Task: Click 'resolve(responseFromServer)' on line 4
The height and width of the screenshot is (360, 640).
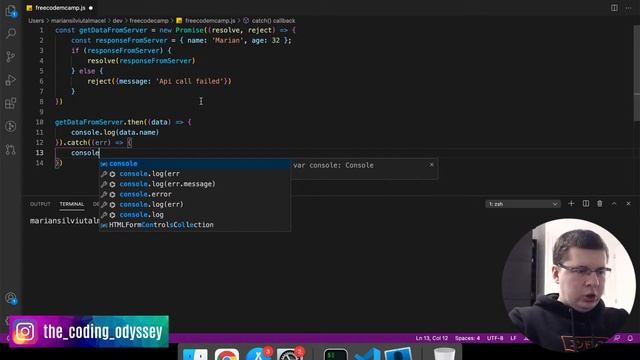Action: (x=141, y=61)
